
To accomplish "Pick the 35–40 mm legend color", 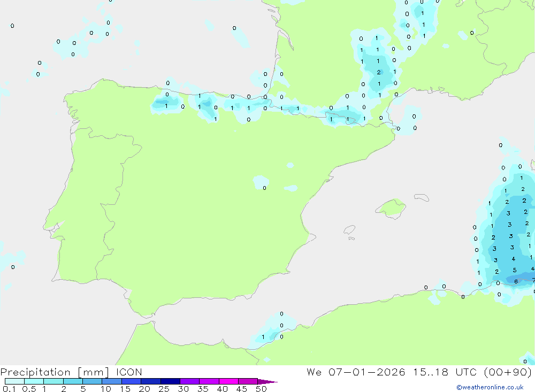I will click(x=209, y=381).
